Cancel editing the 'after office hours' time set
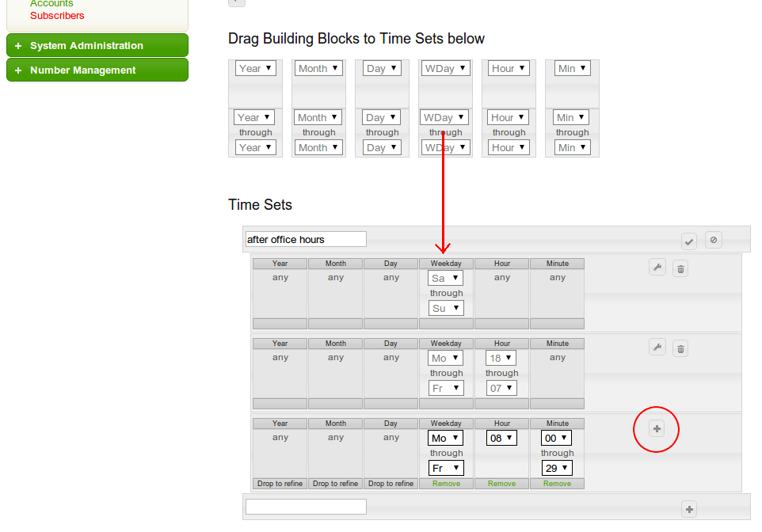The width and height of the screenshot is (762, 532). (714, 240)
